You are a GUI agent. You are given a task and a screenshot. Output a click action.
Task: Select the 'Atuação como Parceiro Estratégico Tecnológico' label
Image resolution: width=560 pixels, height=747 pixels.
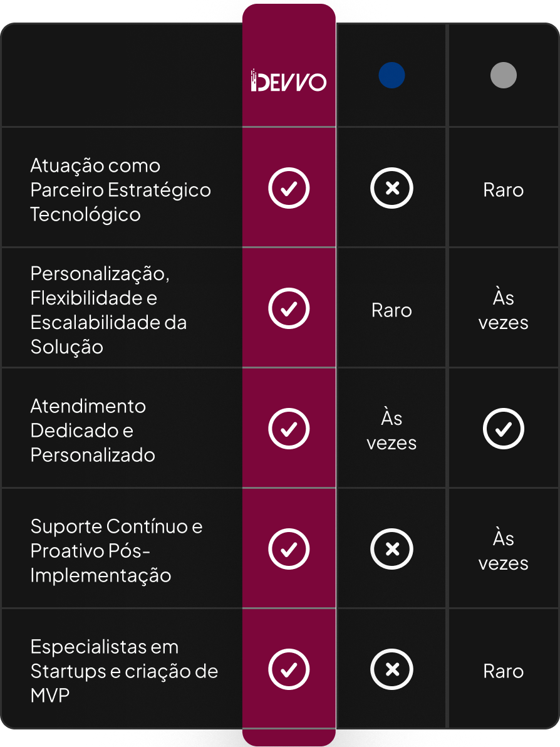[120, 190]
